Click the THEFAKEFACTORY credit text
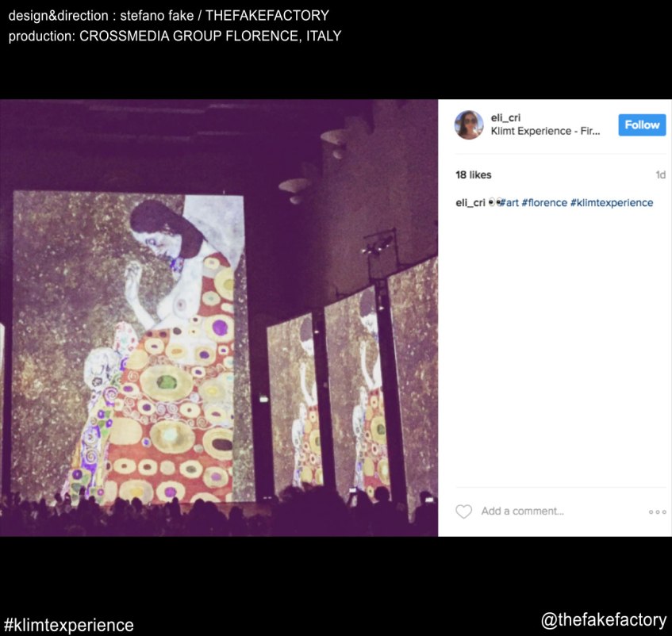The image size is (672, 636). pos(267,15)
